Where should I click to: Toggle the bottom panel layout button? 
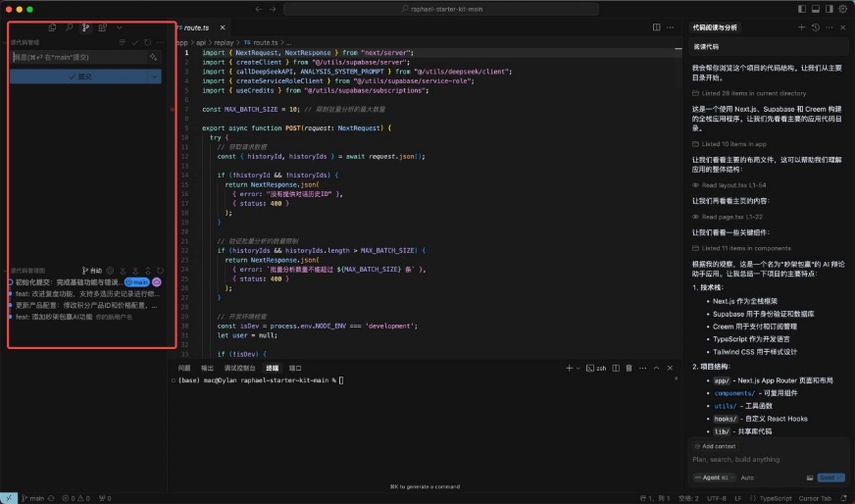pyautogui.click(x=816, y=9)
